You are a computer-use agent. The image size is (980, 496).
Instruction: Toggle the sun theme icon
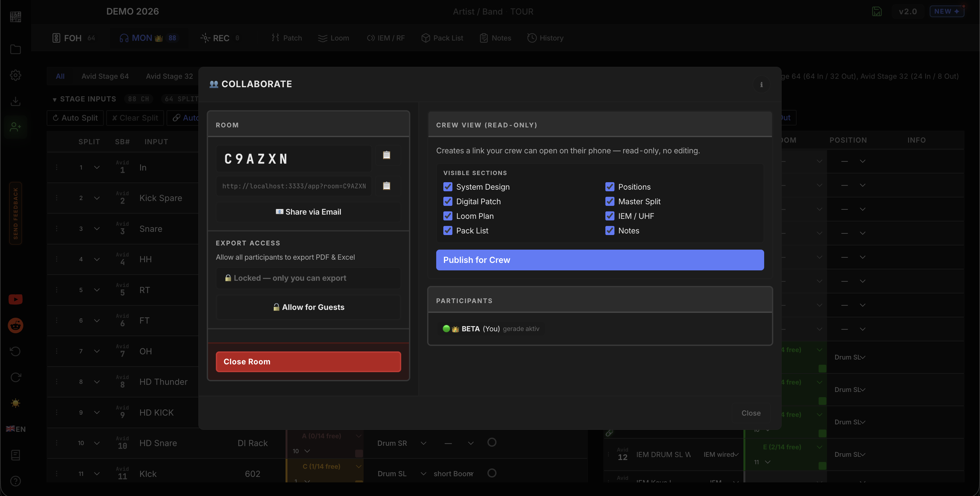coord(15,403)
